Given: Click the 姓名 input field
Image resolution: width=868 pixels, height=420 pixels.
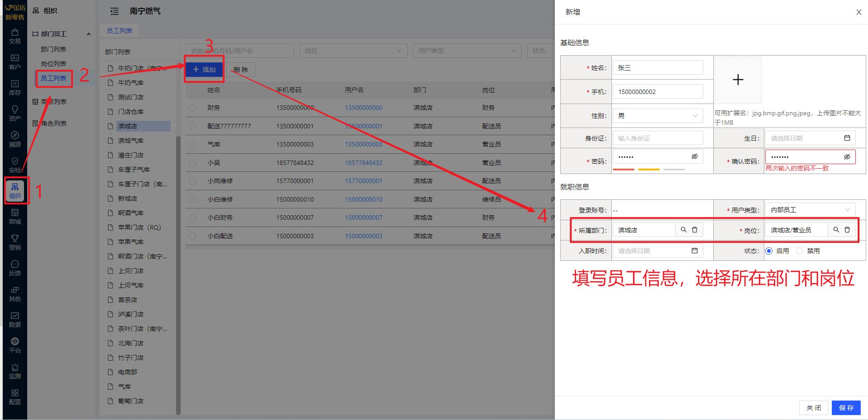Looking at the screenshot, I should [658, 68].
